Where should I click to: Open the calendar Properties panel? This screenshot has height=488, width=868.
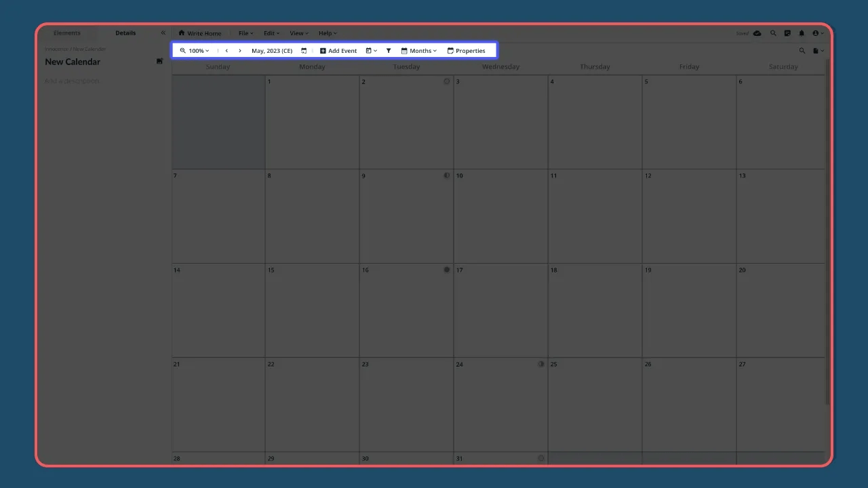click(467, 50)
